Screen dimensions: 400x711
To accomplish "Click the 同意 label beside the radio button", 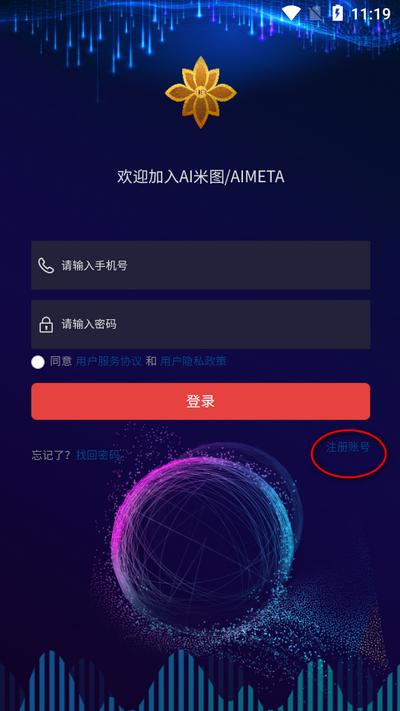I will click(61, 361).
